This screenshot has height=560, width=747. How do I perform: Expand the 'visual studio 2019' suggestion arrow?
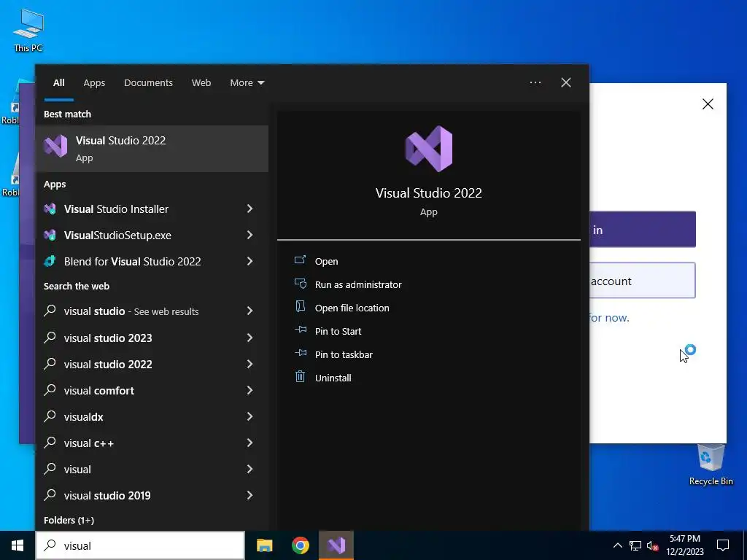click(249, 495)
